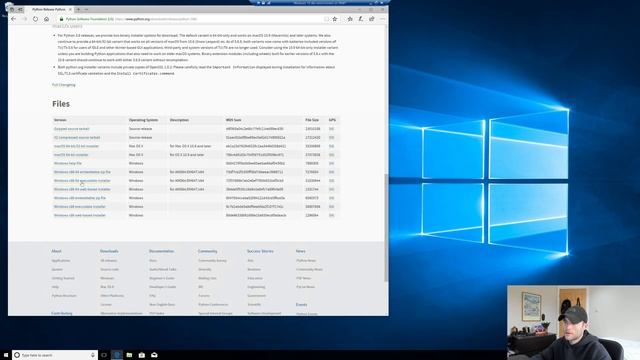Select the Python Release Python tab

pos(49,9)
